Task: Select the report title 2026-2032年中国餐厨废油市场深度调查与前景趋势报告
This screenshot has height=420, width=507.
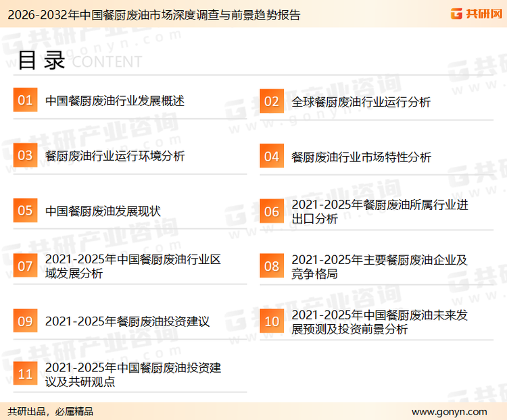Action: click(154, 15)
